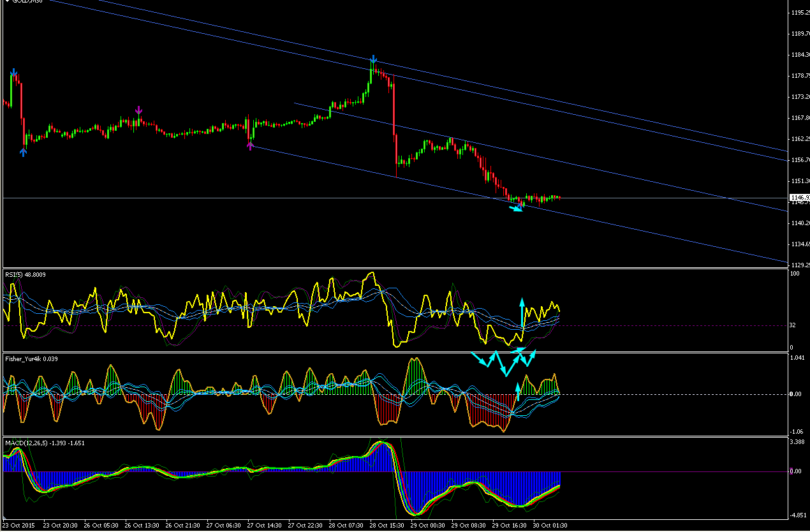The height and width of the screenshot is (532, 810).
Task: Select the 27 Oct 22:30 time label
Action: tap(306, 525)
